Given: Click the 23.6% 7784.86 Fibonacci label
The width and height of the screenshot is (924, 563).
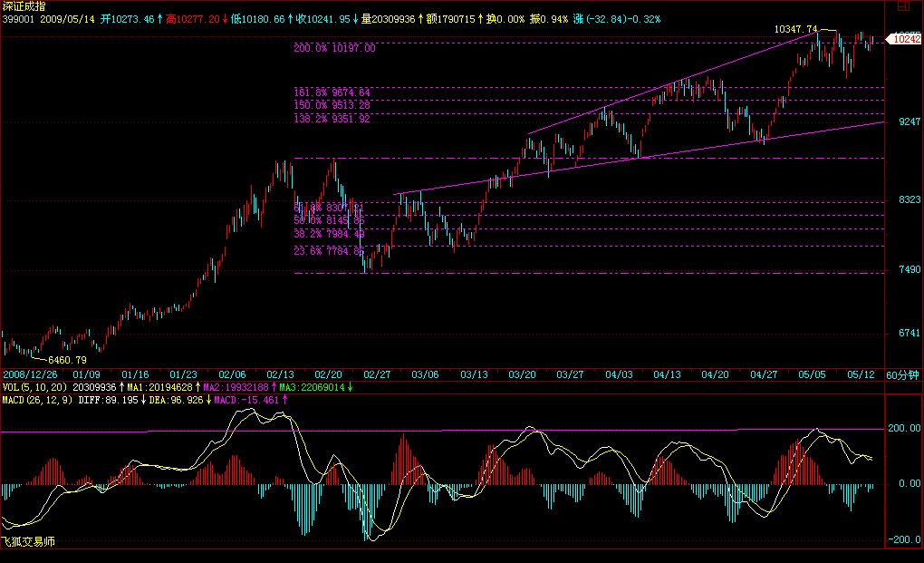Looking at the screenshot, I should point(329,251).
